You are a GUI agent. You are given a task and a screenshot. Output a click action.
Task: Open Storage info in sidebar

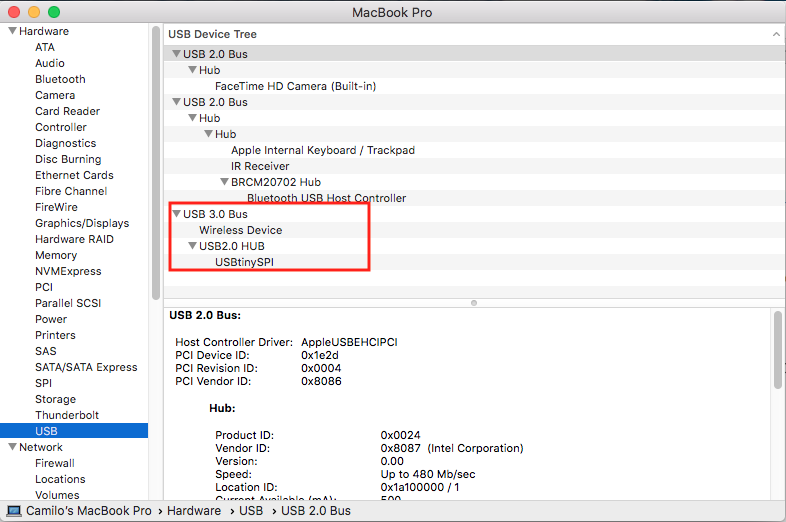[56, 399]
